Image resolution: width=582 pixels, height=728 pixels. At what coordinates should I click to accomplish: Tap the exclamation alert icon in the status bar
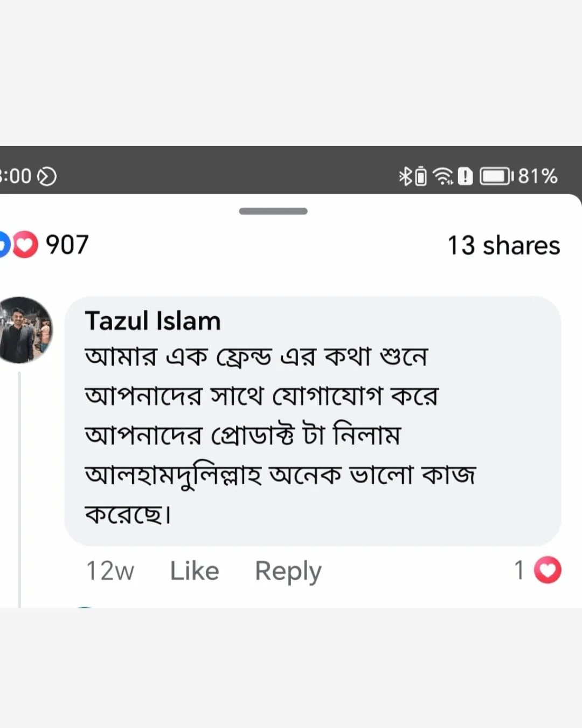coord(465,176)
